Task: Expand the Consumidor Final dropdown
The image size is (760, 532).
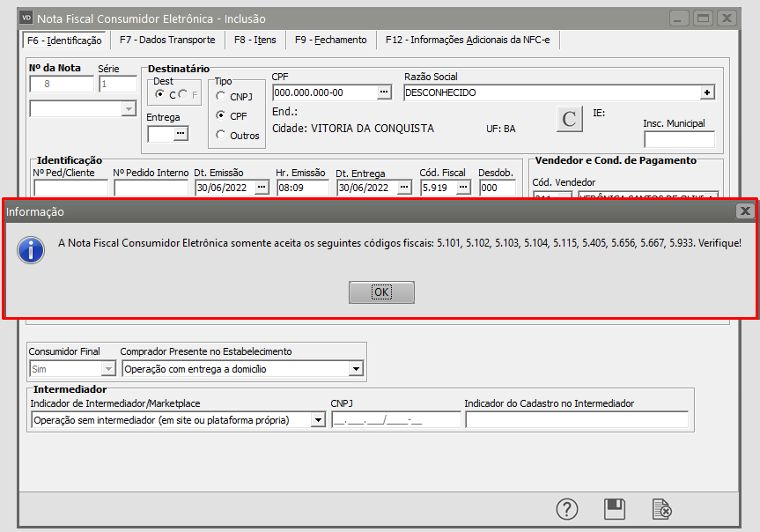Action: (108, 369)
